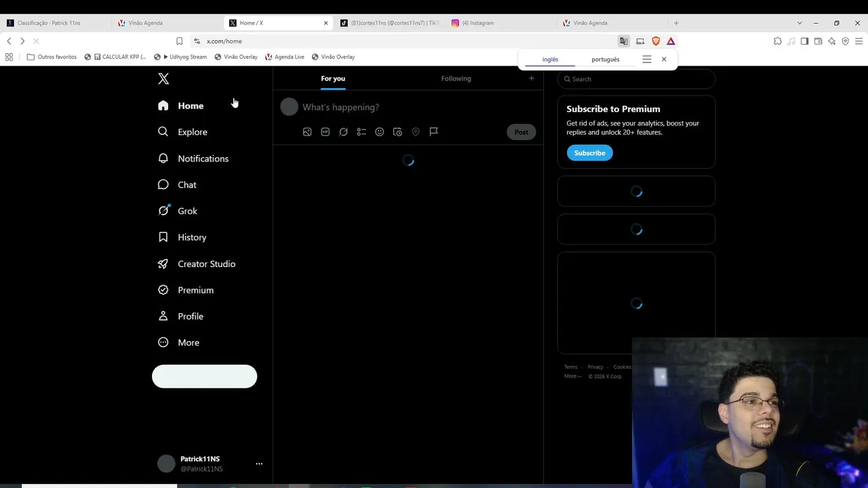Switch to the Classificação - Patrick 11ns tab
Screen dimensions: 868x488
[56, 23]
